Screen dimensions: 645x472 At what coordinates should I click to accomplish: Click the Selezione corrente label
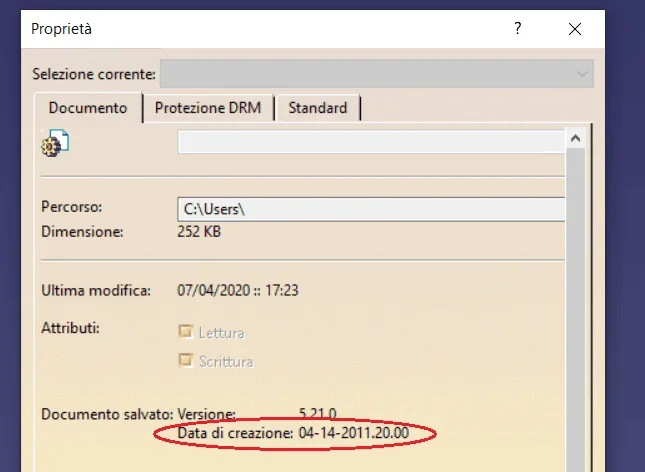[x=94, y=74]
